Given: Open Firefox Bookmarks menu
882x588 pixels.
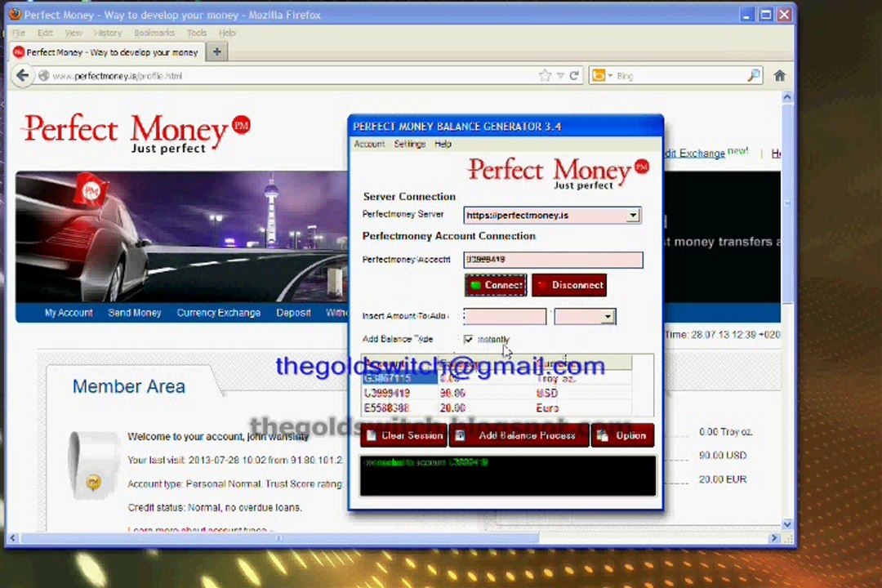Looking at the screenshot, I should pos(154,33).
